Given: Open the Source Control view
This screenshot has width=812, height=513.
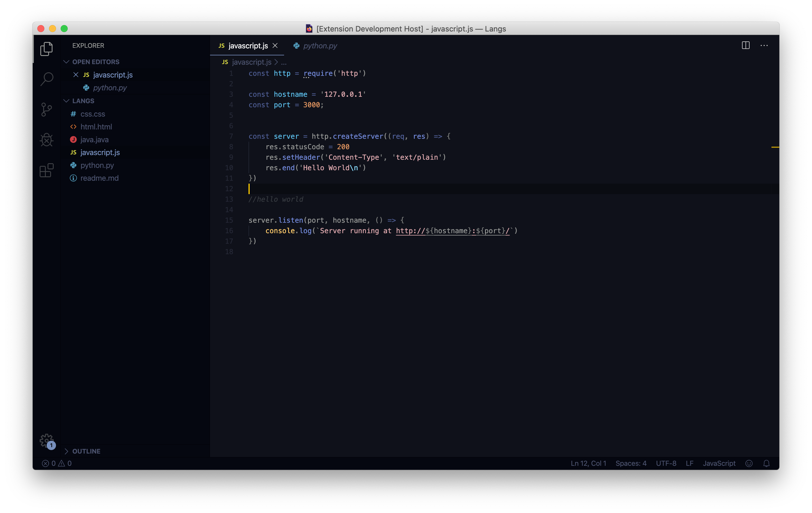Looking at the screenshot, I should [x=47, y=110].
